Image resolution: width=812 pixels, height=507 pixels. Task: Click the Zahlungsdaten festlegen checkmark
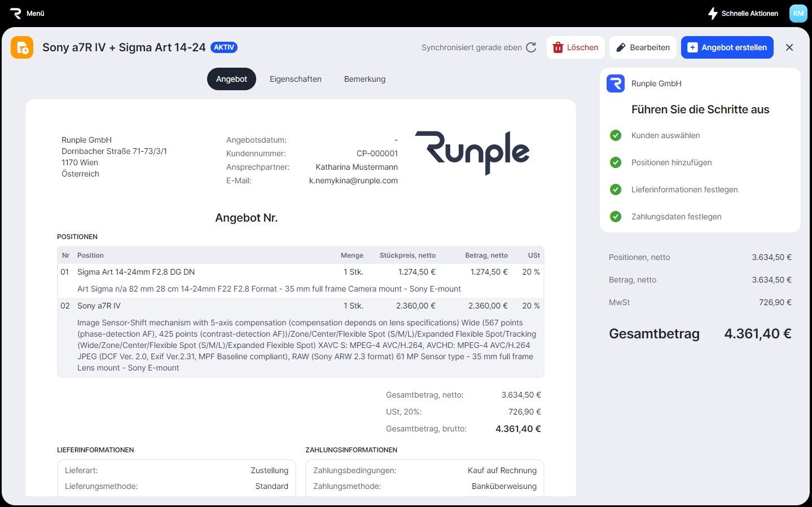click(616, 217)
